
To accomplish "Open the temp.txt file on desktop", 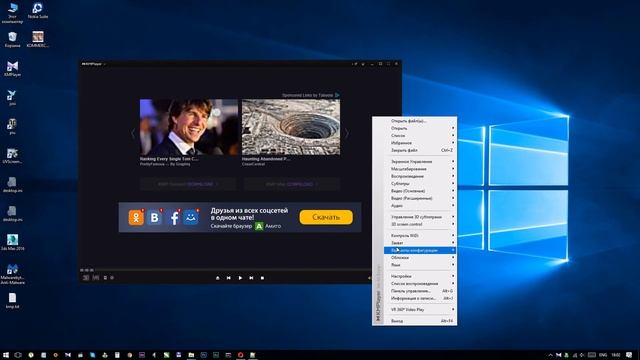I will (x=12, y=301).
